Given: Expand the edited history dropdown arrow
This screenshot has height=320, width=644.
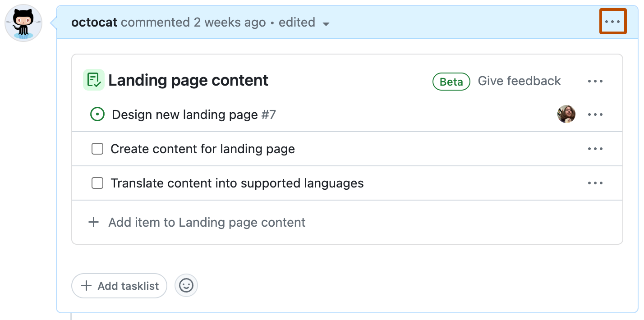Looking at the screenshot, I should [x=326, y=24].
